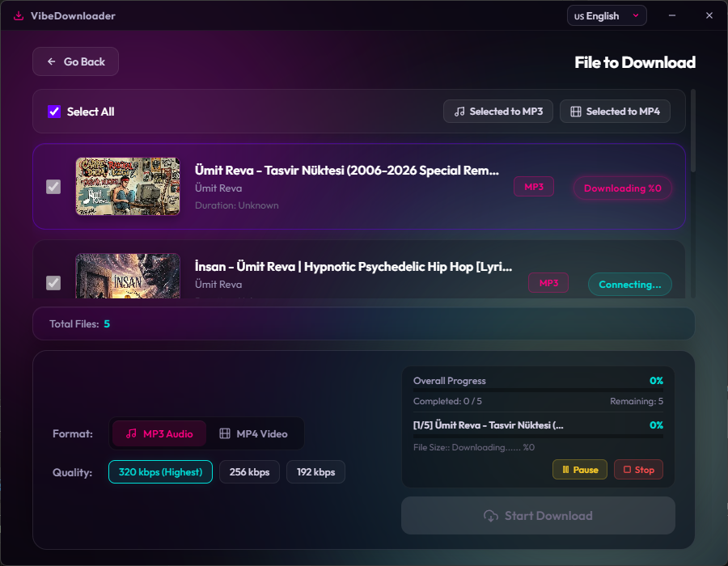Image resolution: width=728 pixels, height=566 pixels.
Task: Pause the current download
Action: [x=580, y=470]
